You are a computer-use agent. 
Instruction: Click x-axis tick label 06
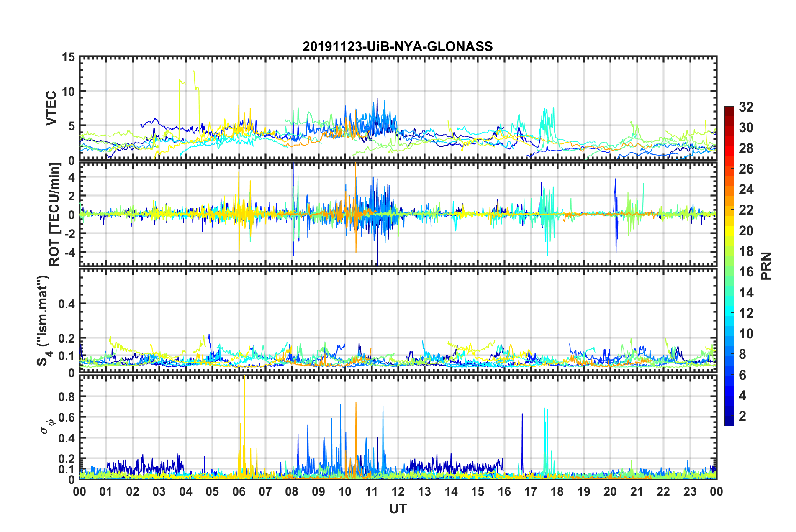(239, 491)
